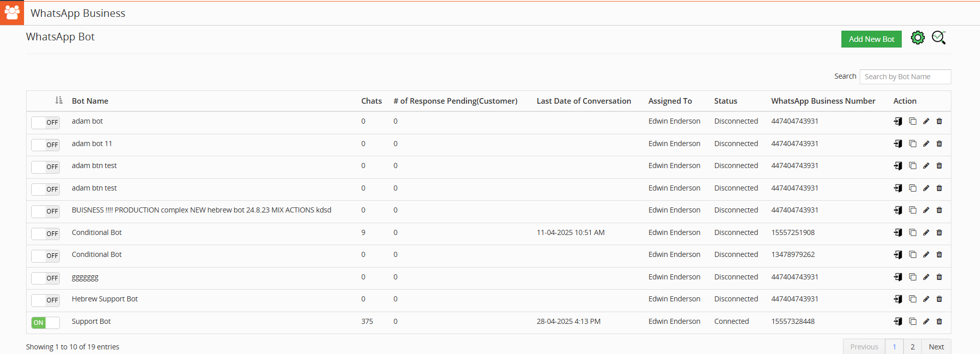Turn off the Support Bot ON toggle

(x=46, y=323)
